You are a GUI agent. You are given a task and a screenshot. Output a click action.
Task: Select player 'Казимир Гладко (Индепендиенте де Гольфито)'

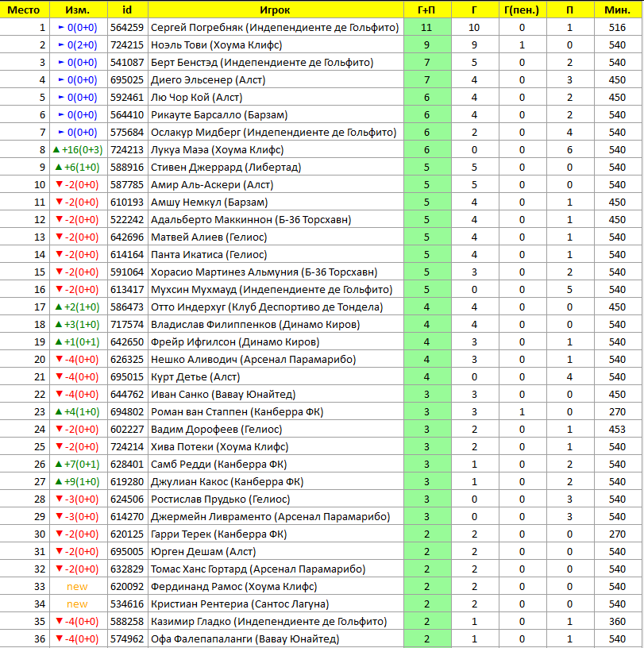click(x=268, y=621)
